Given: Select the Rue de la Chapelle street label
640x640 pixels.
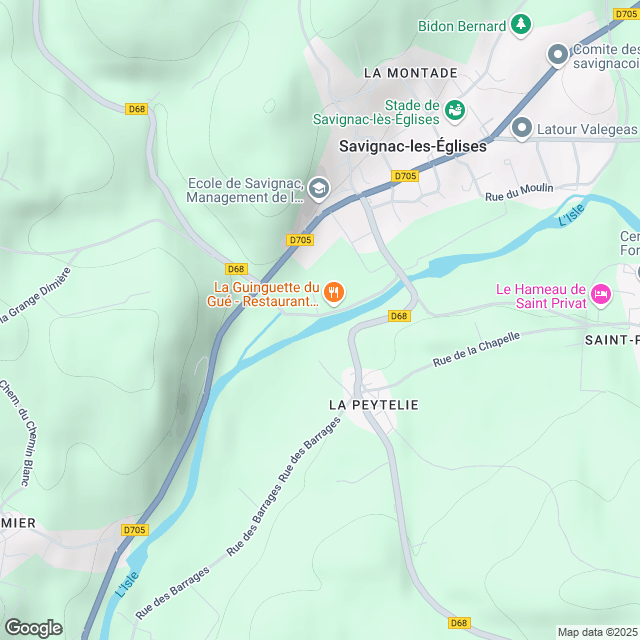Looking at the screenshot, I should pyautogui.click(x=476, y=349).
